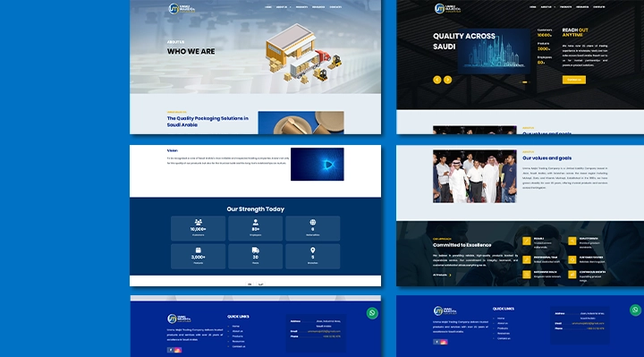The image size is (644, 357).
Task: Click the Contact us quick link in the right footer
Action: click(x=504, y=338)
